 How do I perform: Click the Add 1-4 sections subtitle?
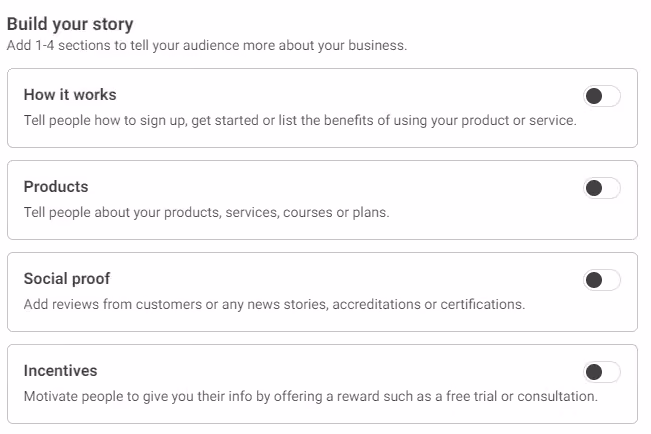(x=207, y=45)
